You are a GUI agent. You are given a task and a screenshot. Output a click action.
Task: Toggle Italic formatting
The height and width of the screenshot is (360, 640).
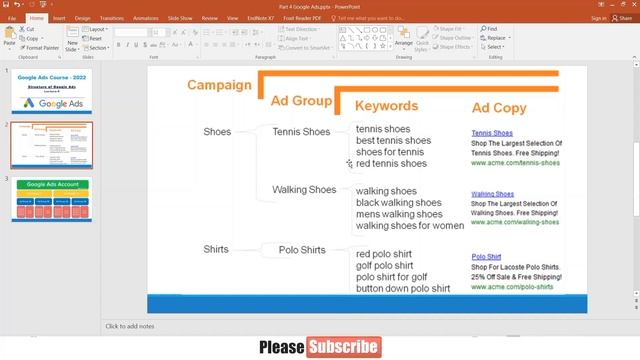click(x=127, y=44)
